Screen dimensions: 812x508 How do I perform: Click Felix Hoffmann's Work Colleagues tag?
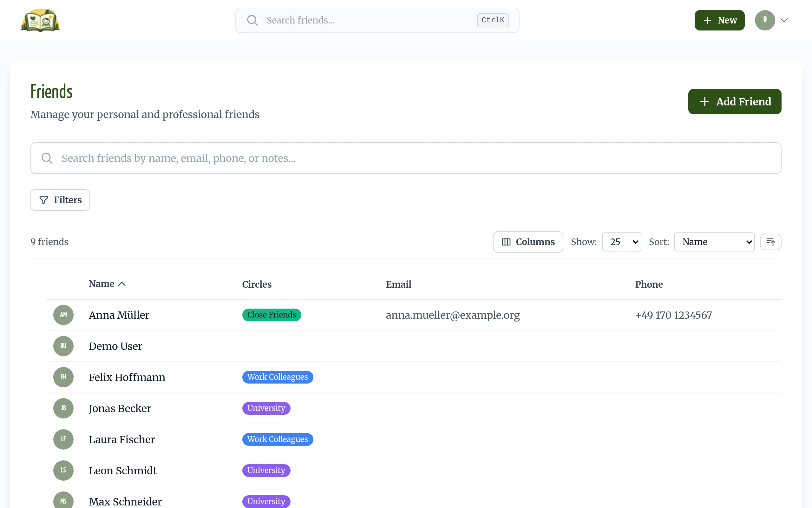(278, 377)
